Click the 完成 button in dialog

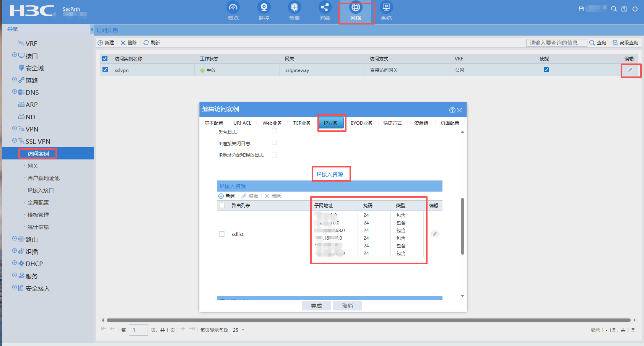pos(316,306)
